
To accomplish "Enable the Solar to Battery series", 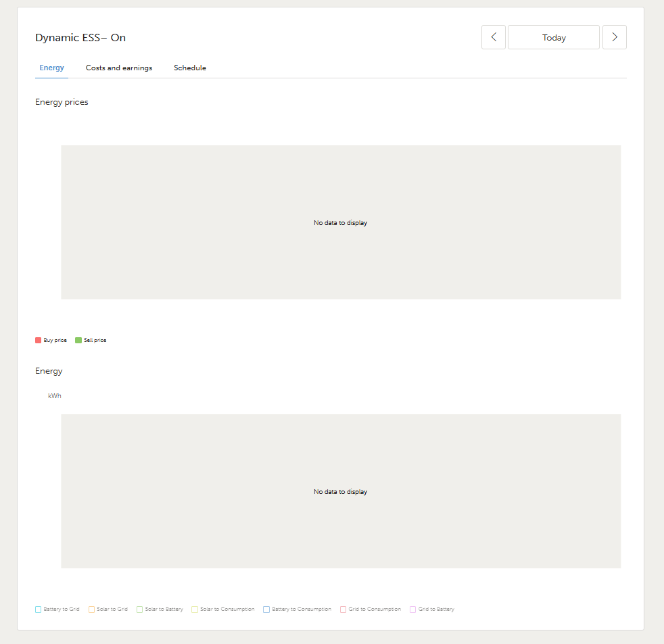I will 160,610.
